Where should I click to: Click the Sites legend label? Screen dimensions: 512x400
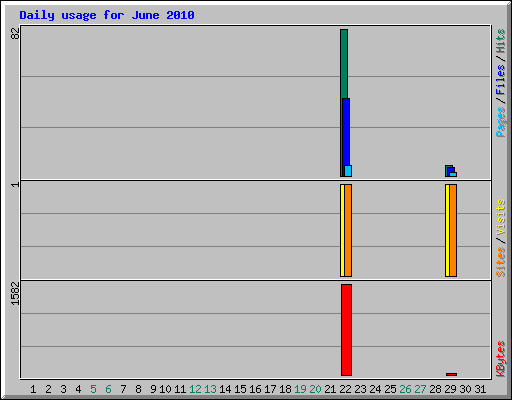(x=500, y=262)
